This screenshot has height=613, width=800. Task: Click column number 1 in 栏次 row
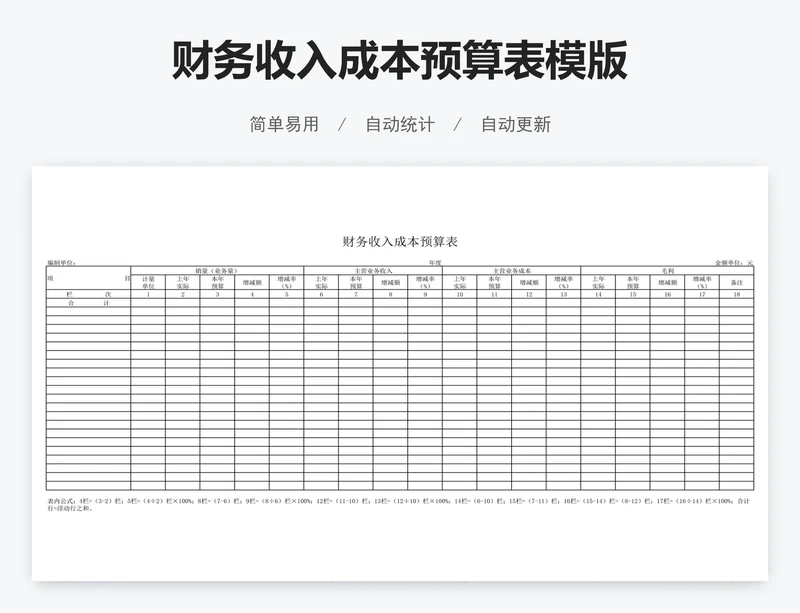pyautogui.click(x=148, y=295)
